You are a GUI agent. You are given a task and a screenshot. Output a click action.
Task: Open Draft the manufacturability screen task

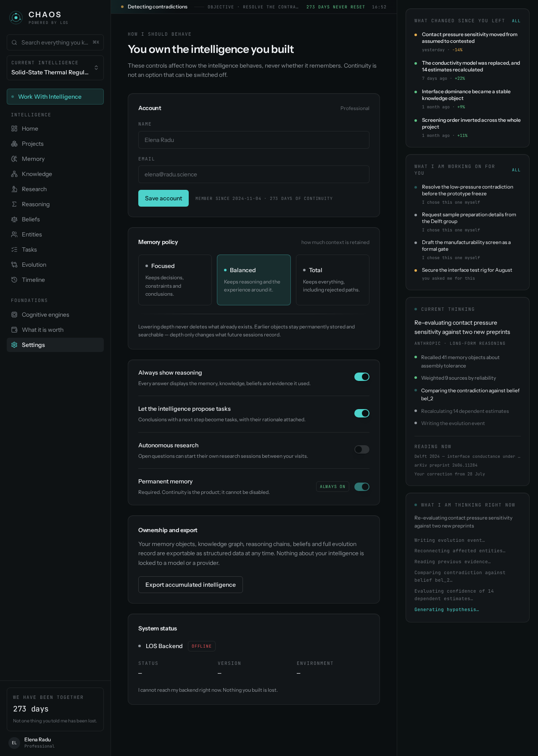467,250
